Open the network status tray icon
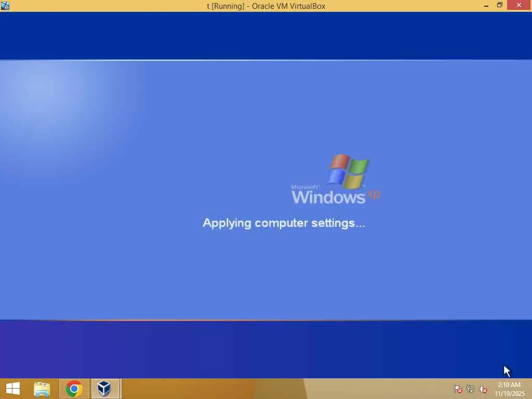 click(471, 389)
